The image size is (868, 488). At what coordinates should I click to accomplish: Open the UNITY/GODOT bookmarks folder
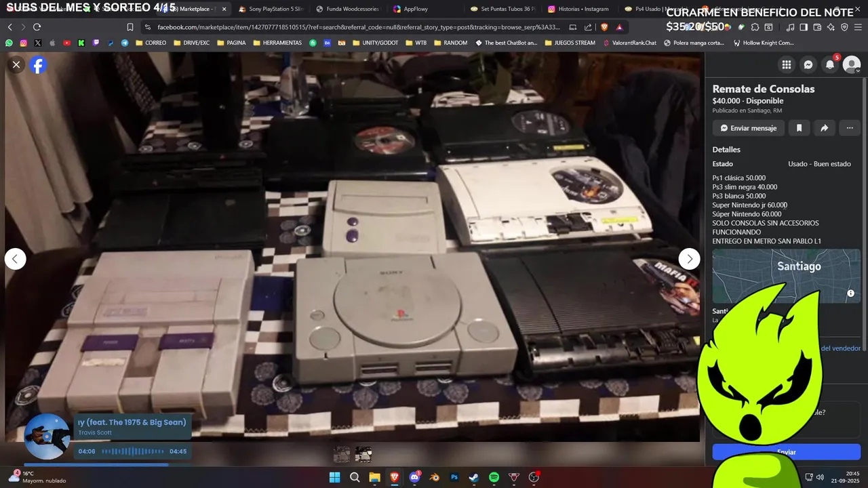coord(375,43)
